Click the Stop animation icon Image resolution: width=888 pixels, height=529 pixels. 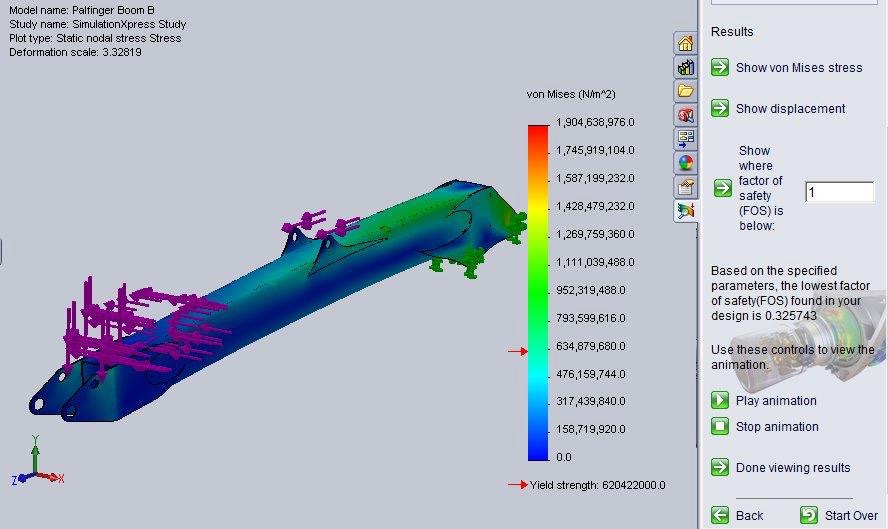point(720,426)
